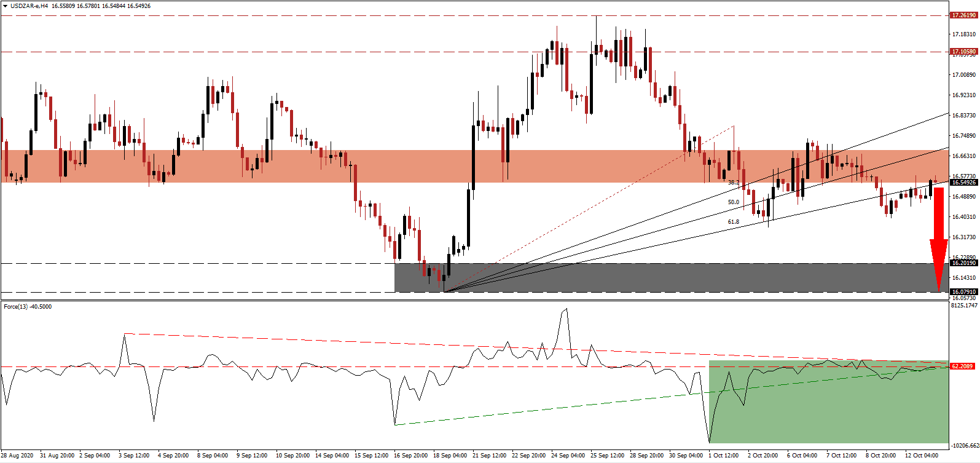
Task: Click the Force index 62.2089 level label
Action: [962, 366]
